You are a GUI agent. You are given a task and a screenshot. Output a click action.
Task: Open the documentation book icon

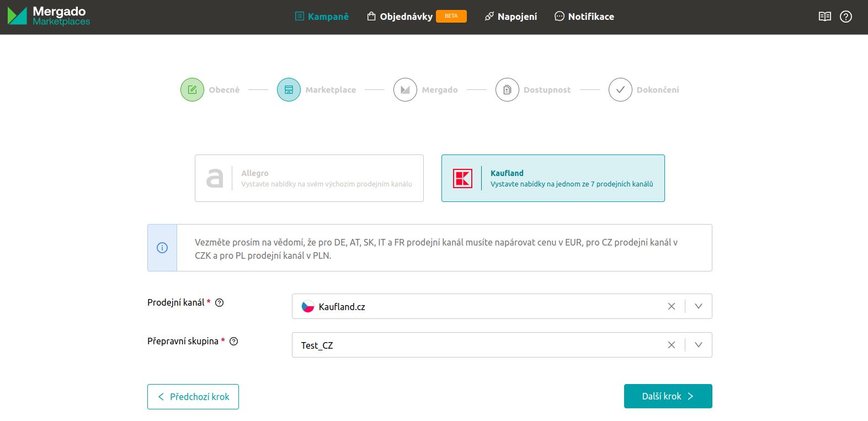824,17
